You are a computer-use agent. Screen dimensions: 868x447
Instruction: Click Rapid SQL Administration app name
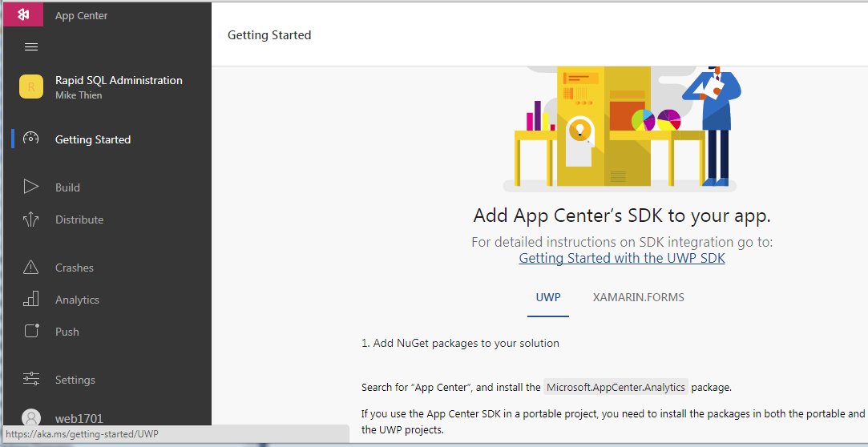(119, 80)
